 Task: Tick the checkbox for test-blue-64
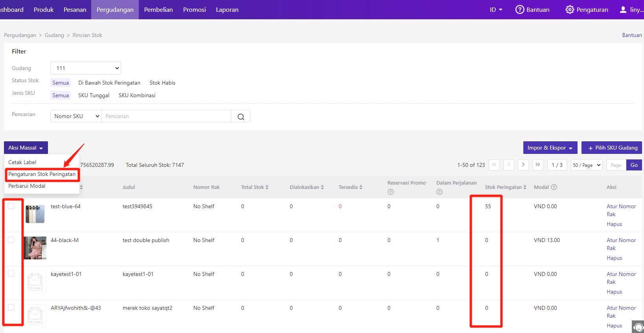click(x=11, y=206)
